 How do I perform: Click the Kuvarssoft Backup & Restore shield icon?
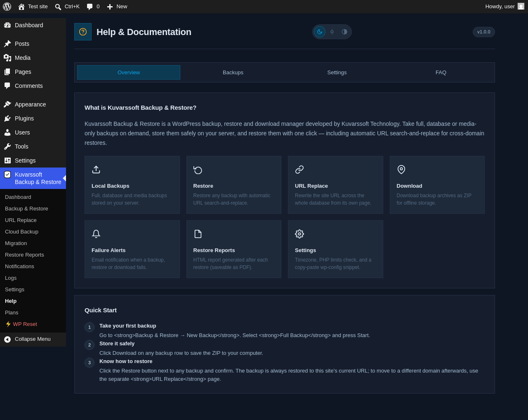pos(7,175)
